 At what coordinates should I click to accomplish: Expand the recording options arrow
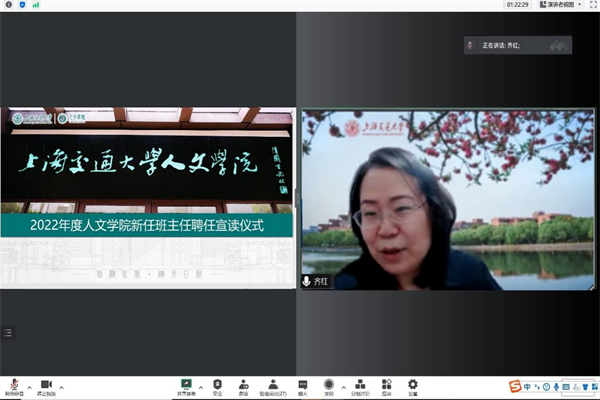(343, 387)
